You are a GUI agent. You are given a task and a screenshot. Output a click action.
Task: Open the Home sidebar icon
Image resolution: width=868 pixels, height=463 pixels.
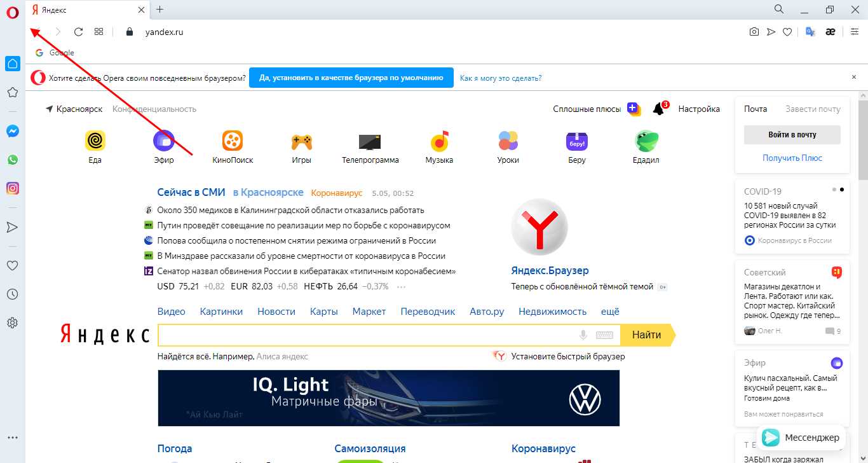12,64
